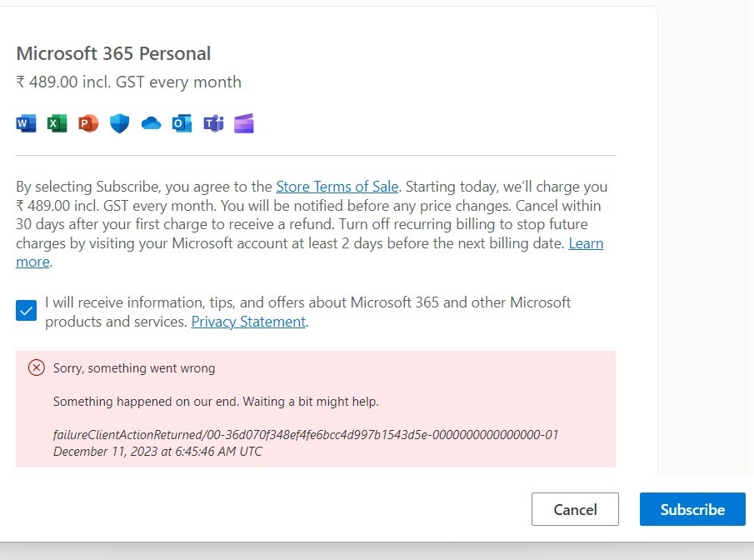Viewport: 754px width, 560px height.
Task: Uncheck the Microsoft 365 offers checkbox
Action: pos(26,311)
